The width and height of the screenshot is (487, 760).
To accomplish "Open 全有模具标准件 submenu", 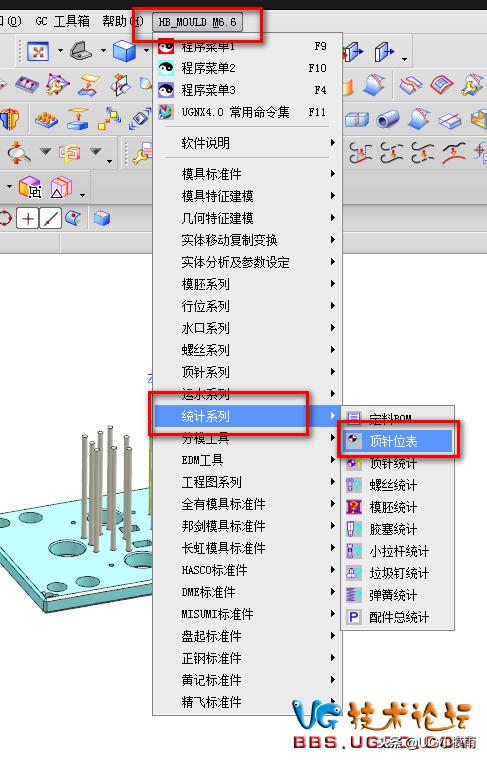I will [248, 504].
